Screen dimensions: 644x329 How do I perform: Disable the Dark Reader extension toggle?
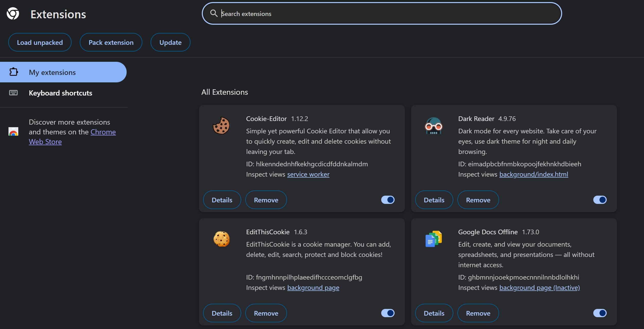pos(600,200)
